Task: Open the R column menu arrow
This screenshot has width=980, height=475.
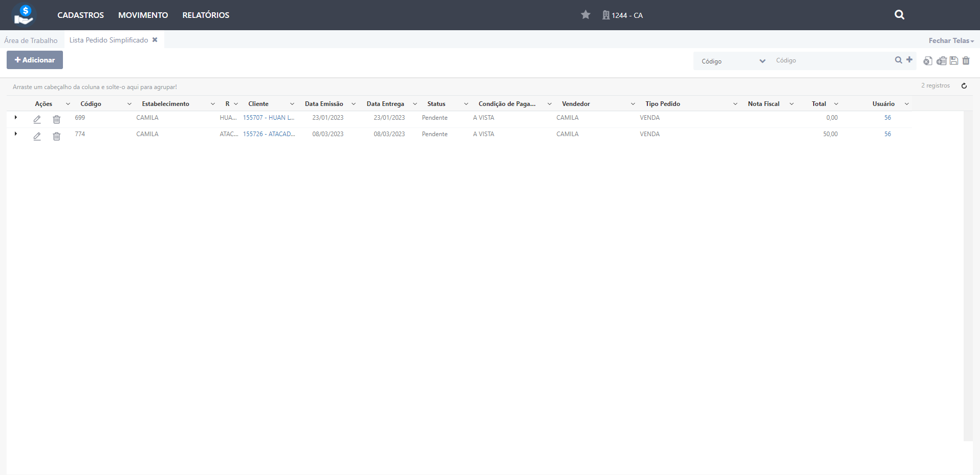Action: [236, 104]
